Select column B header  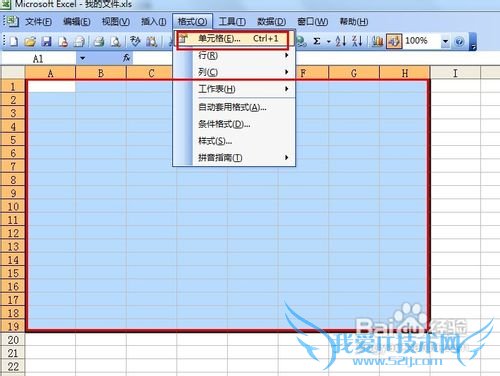coord(101,73)
